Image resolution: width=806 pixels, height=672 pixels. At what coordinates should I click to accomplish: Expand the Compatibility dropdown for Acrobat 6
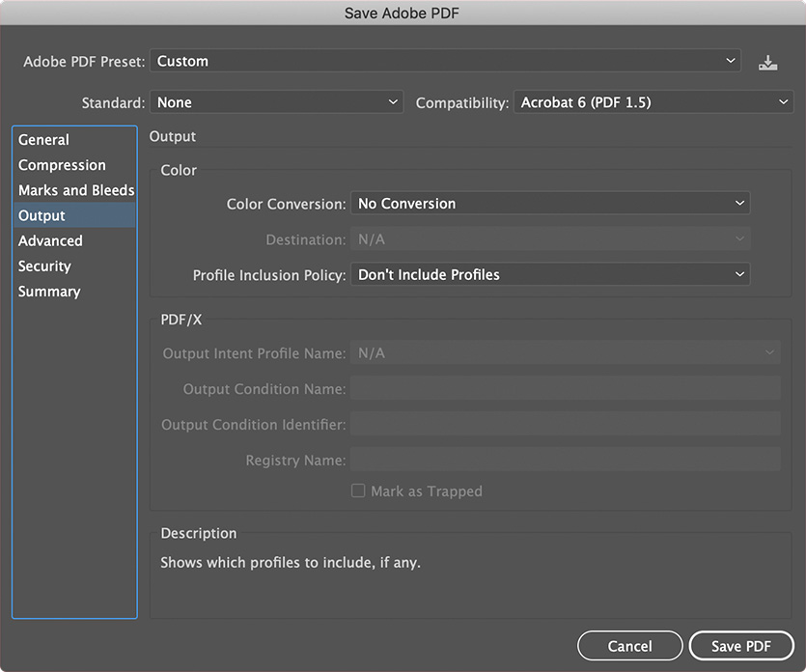[653, 102]
